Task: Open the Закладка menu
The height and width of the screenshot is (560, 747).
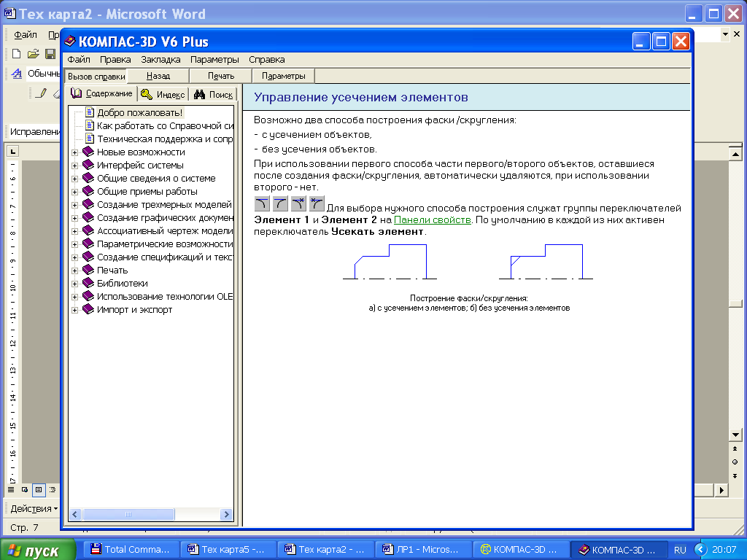Action: click(x=160, y=60)
